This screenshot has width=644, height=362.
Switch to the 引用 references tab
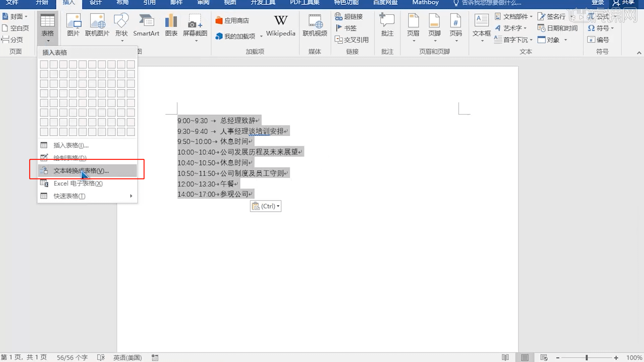pyautogui.click(x=149, y=3)
